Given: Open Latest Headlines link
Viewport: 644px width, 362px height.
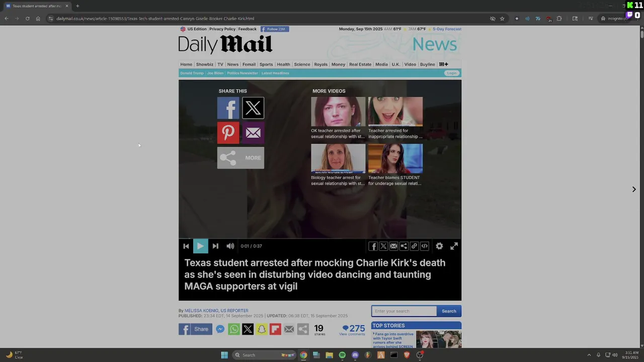Looking at the screenshot, I should point(275,73).
